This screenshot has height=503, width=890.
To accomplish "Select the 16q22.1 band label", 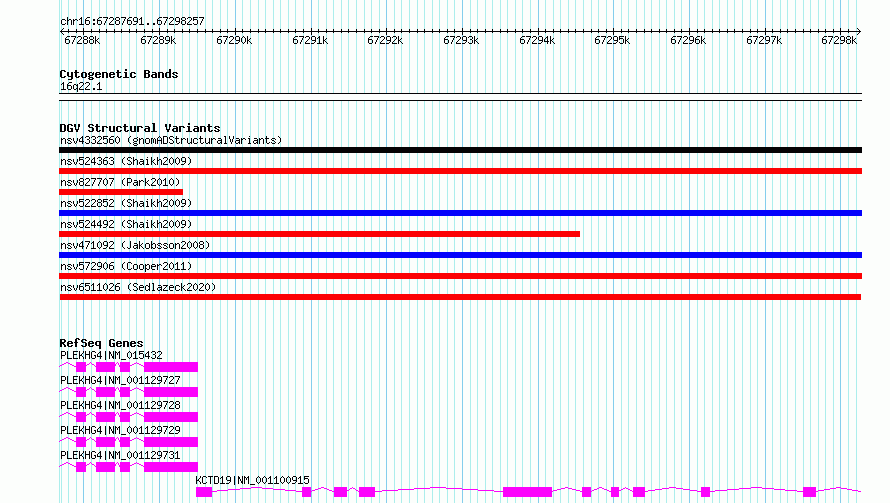I will (x=81, y=86).
